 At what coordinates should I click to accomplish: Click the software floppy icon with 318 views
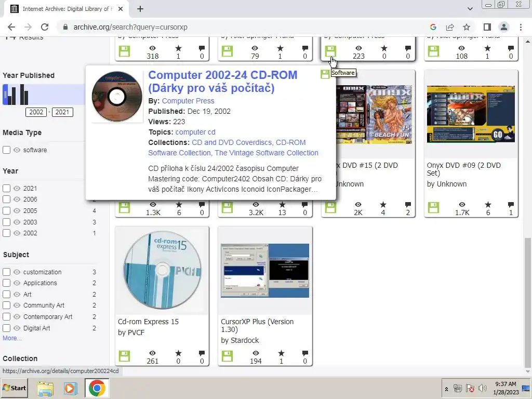pos(125,51)
